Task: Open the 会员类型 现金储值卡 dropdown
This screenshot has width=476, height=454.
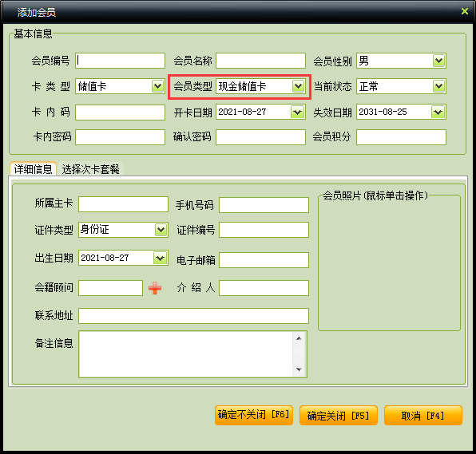Action: (298, 86)
